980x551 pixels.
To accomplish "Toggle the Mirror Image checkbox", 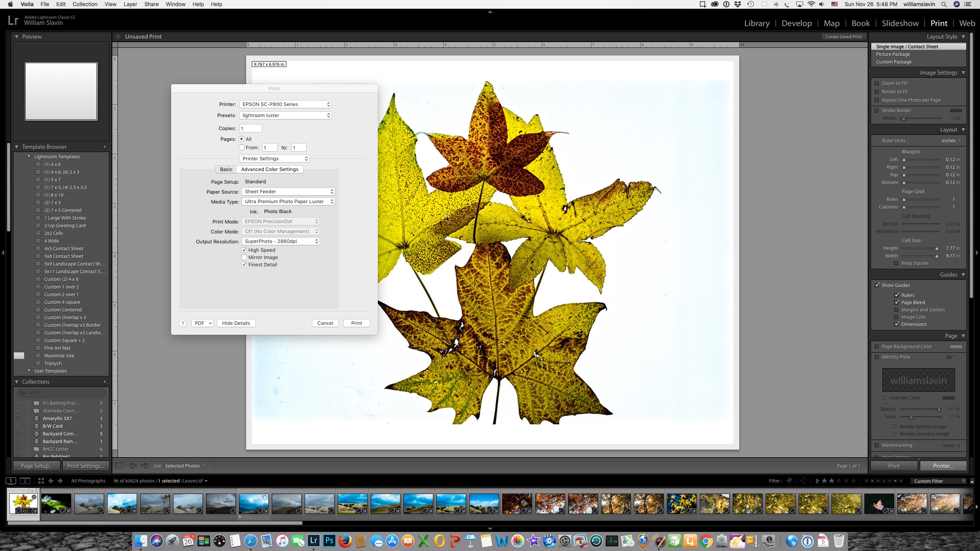I will (x=244, y=257).
